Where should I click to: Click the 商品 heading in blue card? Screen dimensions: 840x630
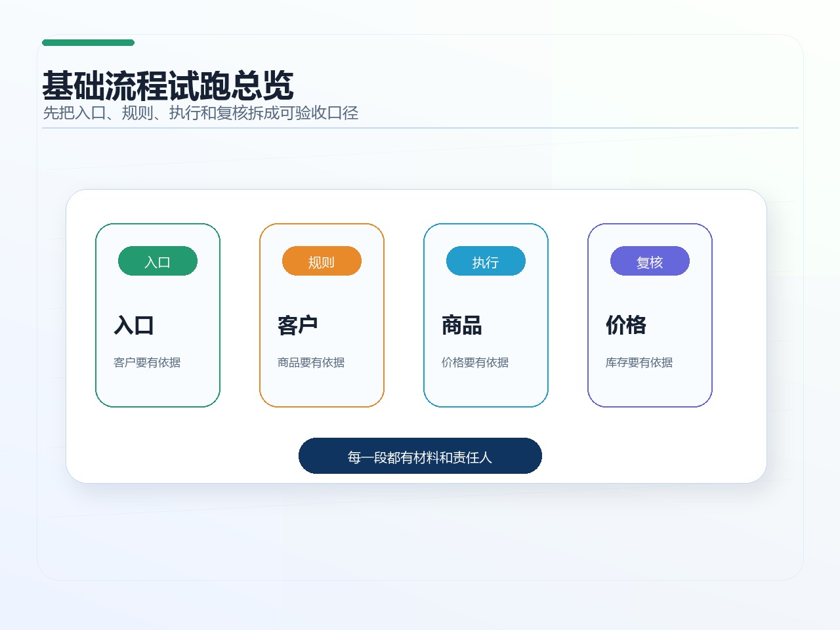click(462, 325)
